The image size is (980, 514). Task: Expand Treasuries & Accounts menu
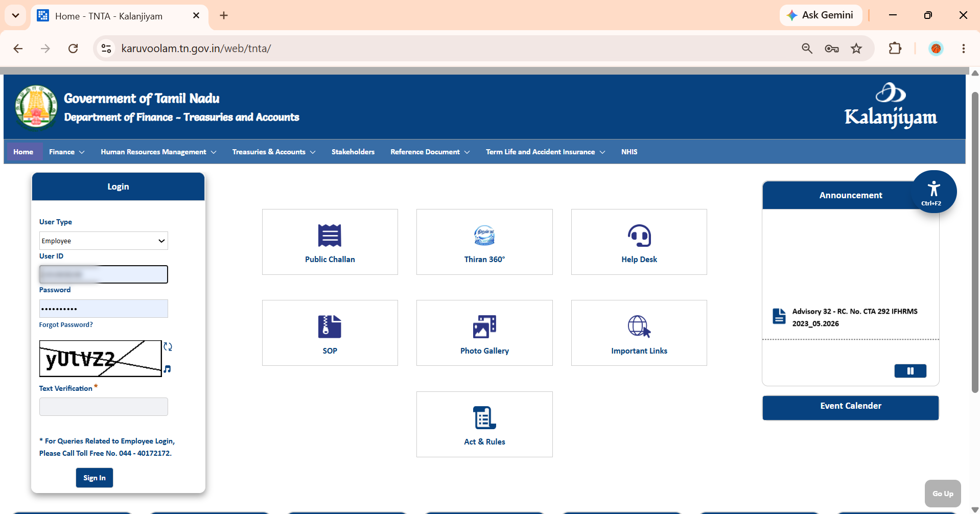click(274, 152)
